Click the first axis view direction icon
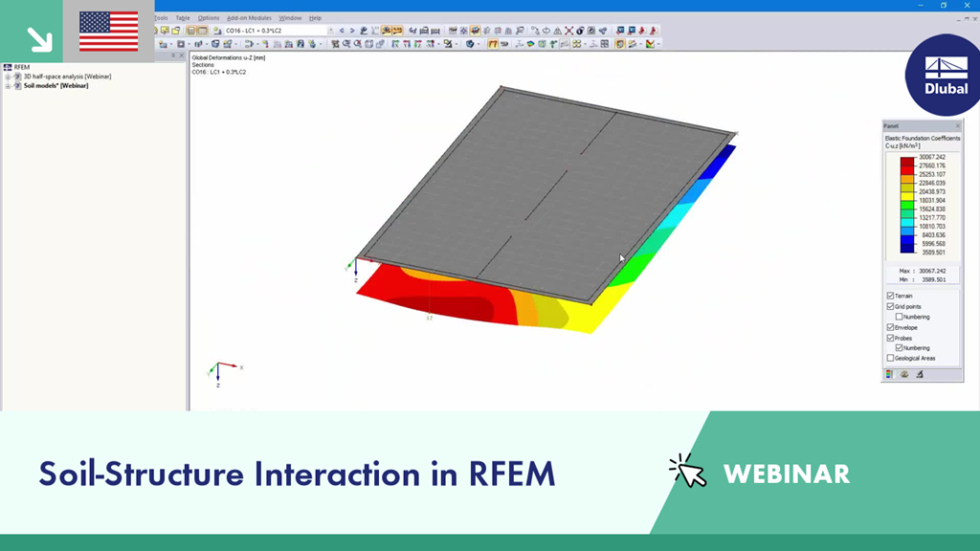Viewport: 980px width, 551px height. click(395, 44)
